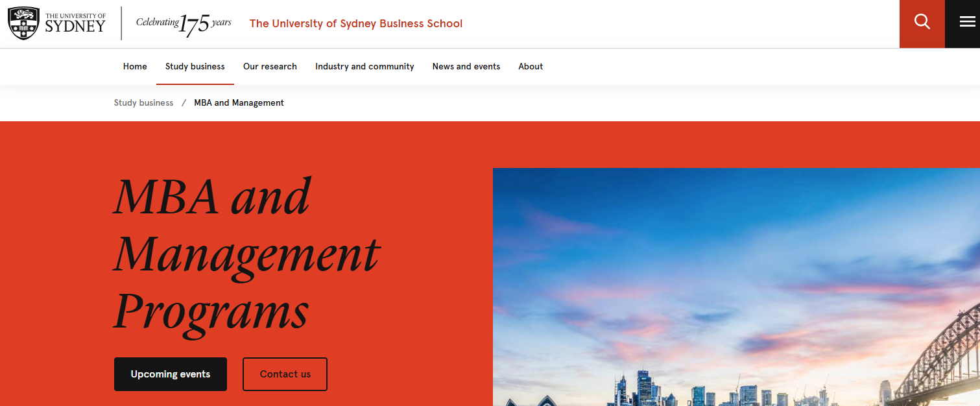Click the SYDNEY wordmark text in header
The height and width of the screenshot is (406, 980).
click(75, 27)
